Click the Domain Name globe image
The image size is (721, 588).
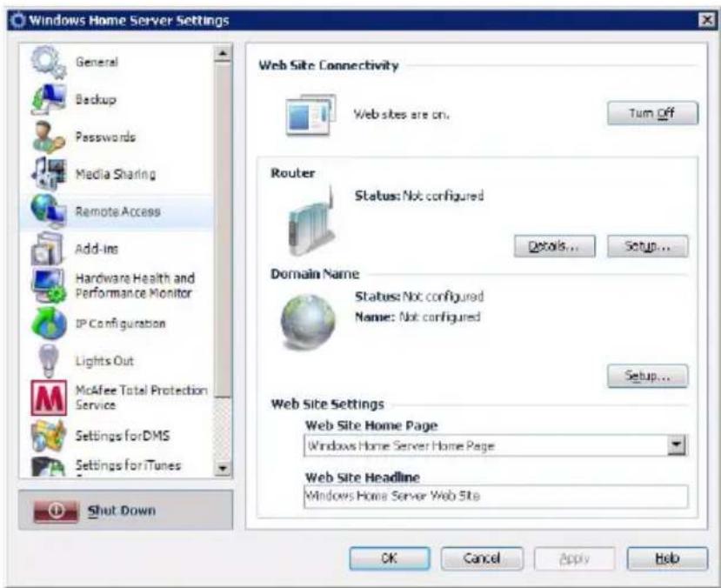pyautogui.click(x=308, y=322)
